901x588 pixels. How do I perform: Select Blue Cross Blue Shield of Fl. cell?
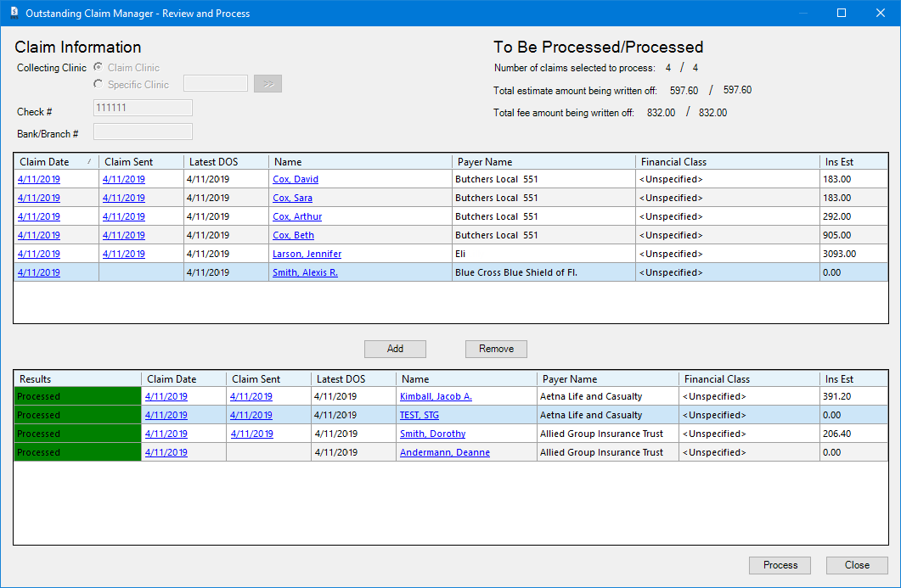pyautogui.click(x=543, y=272)
